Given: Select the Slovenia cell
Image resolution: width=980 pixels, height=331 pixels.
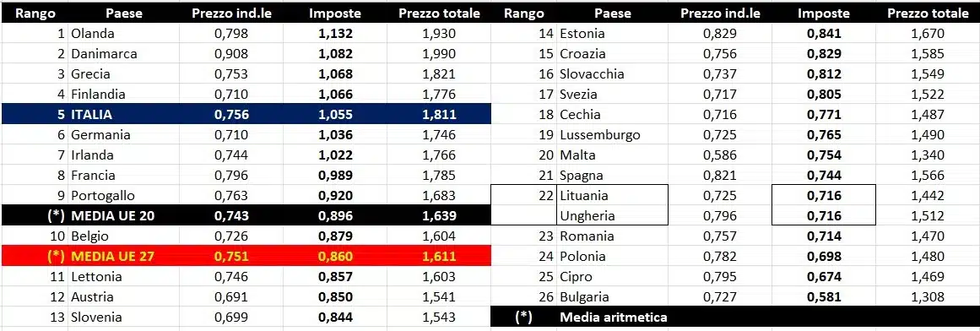Looking at the screenshot, I should (123, 317).
